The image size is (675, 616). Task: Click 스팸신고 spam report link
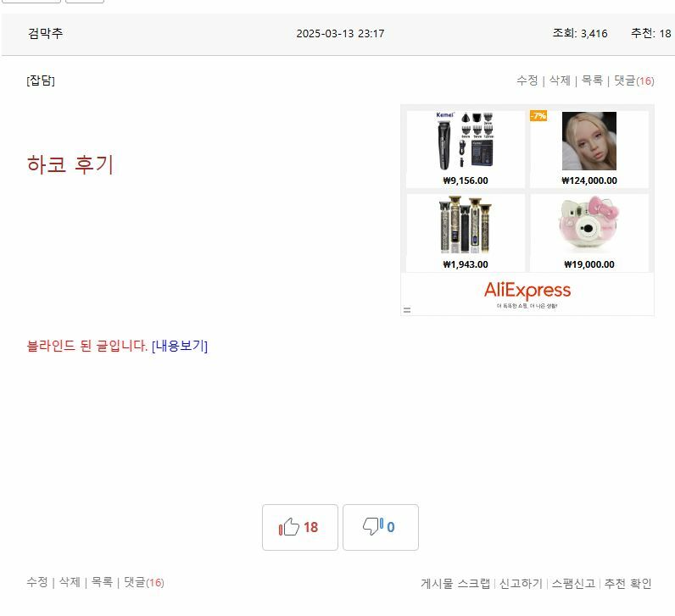pos(573,584)
